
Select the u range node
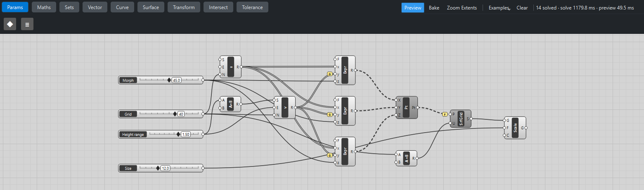[230, 67]
